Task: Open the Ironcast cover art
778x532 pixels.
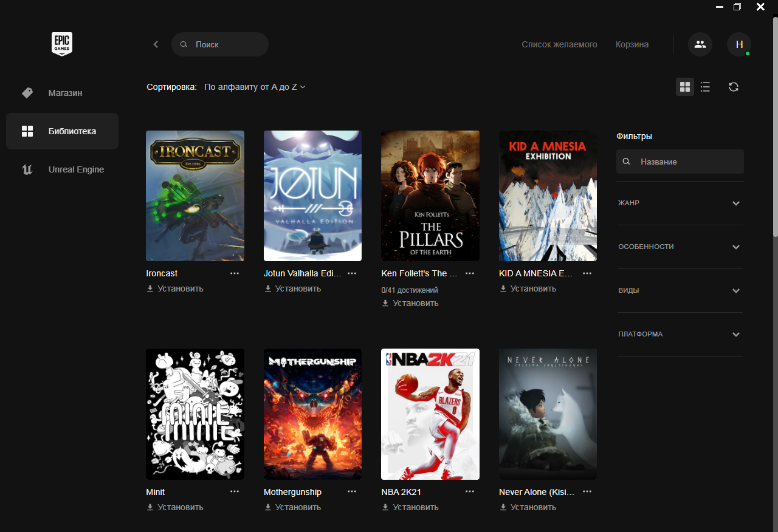Action: point(195,196)
